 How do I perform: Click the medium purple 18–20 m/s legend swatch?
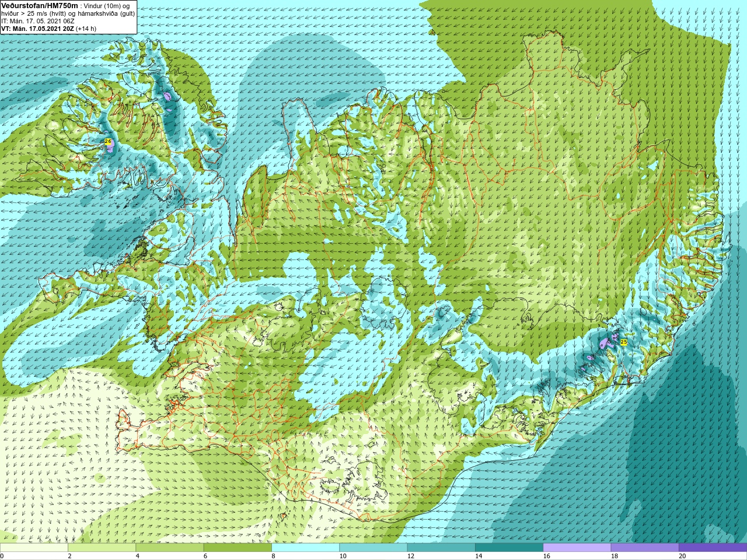click(x=645, y=548)
